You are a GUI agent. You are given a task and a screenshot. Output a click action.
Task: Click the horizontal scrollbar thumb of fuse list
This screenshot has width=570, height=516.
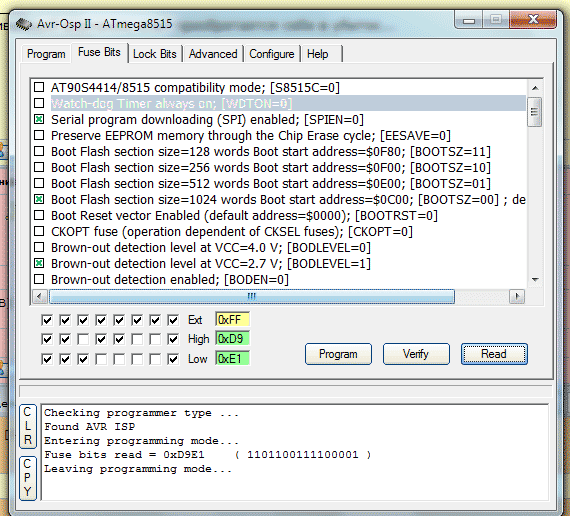(x=252, y=296)
